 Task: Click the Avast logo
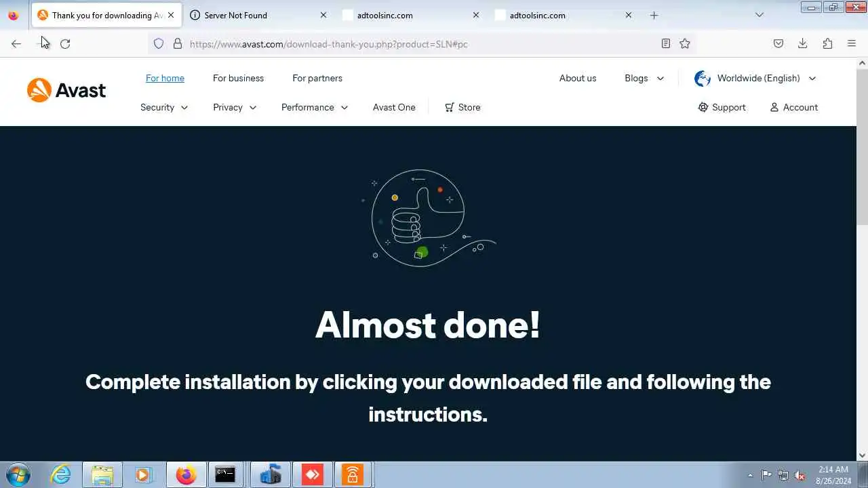tap(66, 90)
